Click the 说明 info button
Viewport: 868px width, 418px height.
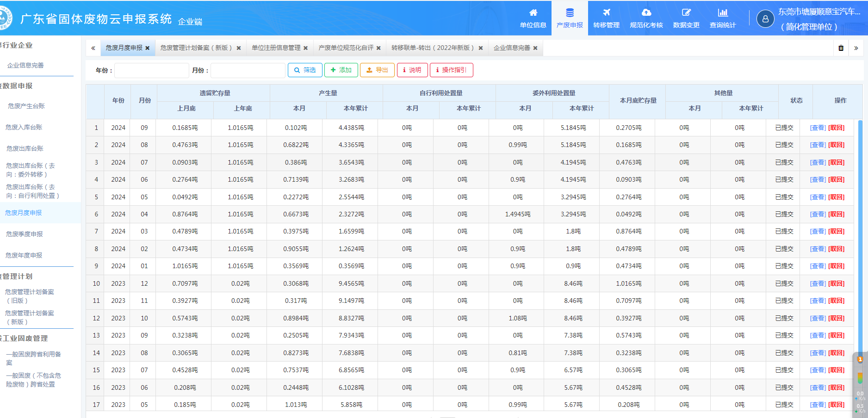pos(412,70)
